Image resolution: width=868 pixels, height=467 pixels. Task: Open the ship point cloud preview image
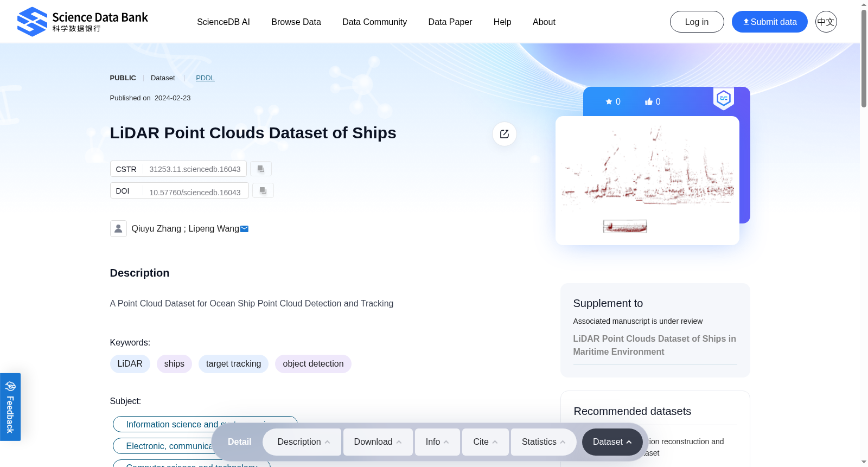[x=647, y=181]
